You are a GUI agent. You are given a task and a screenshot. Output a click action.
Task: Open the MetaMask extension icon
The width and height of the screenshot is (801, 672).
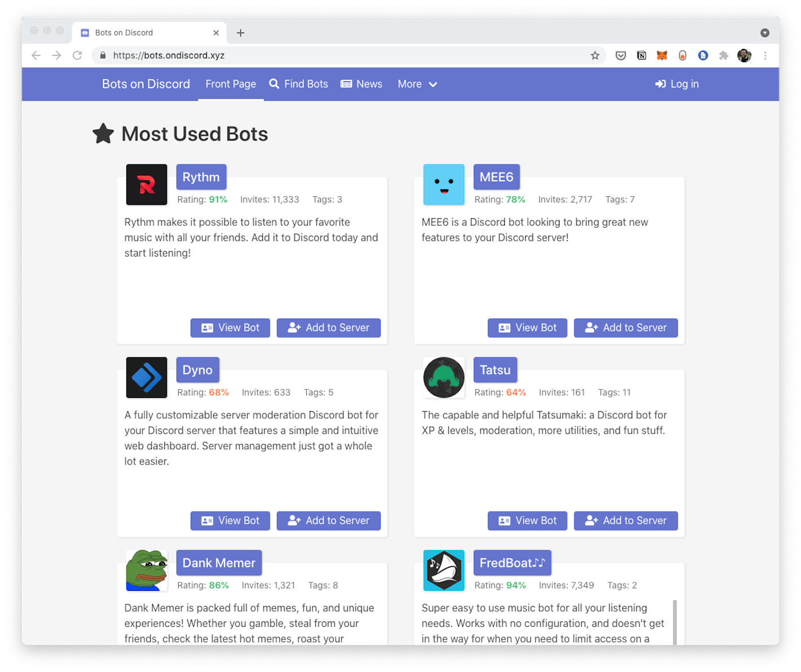(662, 55)
